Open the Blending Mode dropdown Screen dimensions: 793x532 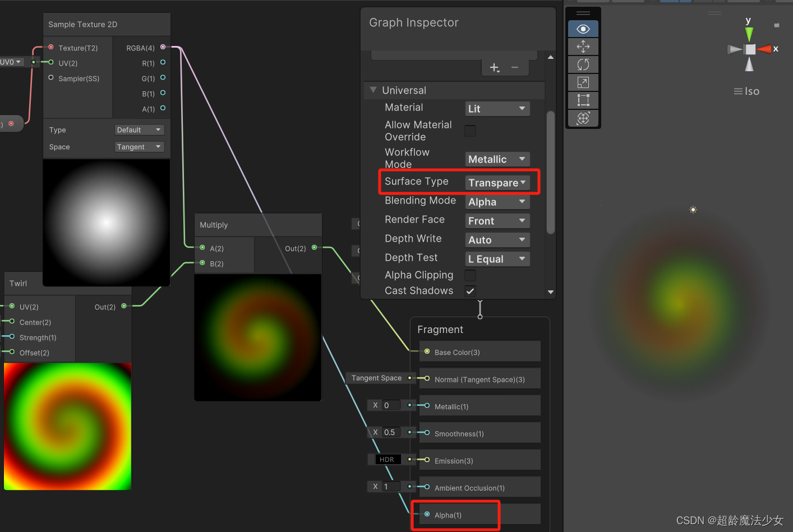[x=497, y=201]
